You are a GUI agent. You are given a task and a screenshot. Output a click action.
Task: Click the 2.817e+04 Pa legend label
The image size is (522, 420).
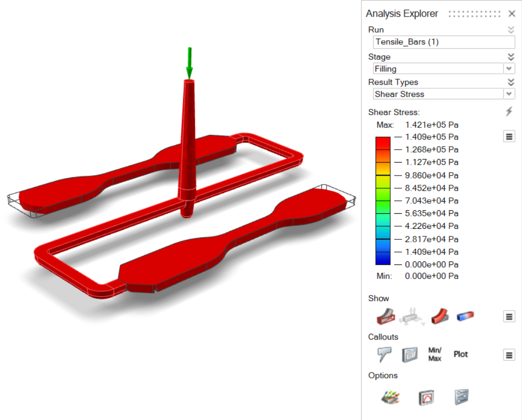tap(431, 239)
